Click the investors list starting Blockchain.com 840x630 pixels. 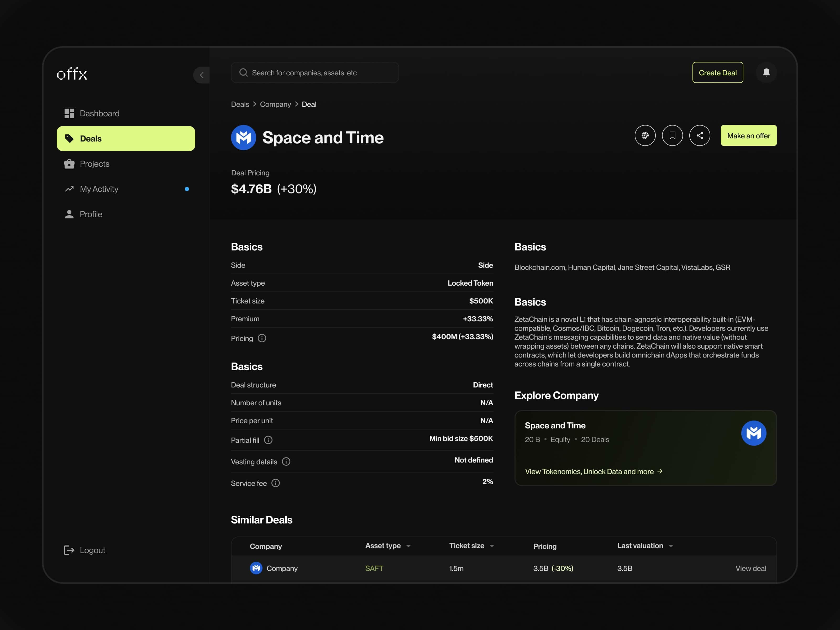[x=622, y=267]
